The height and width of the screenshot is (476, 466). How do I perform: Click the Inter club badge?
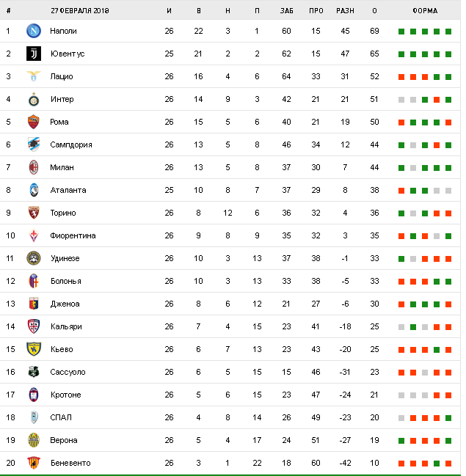click(34, 99)
